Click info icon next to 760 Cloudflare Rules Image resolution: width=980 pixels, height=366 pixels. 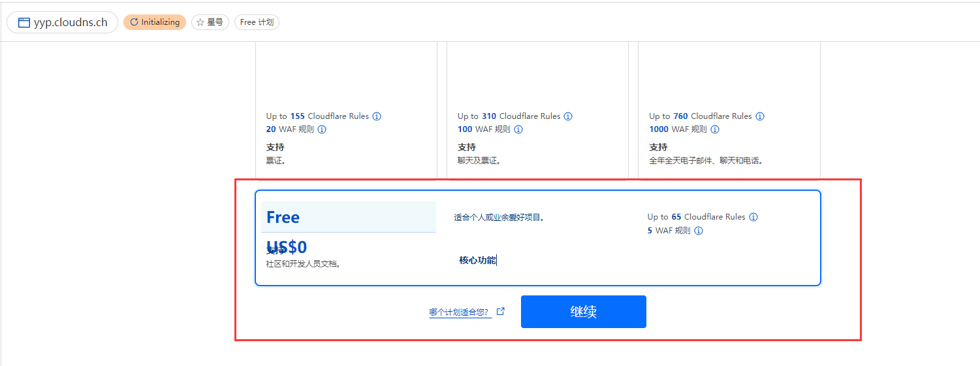(760, 116)
